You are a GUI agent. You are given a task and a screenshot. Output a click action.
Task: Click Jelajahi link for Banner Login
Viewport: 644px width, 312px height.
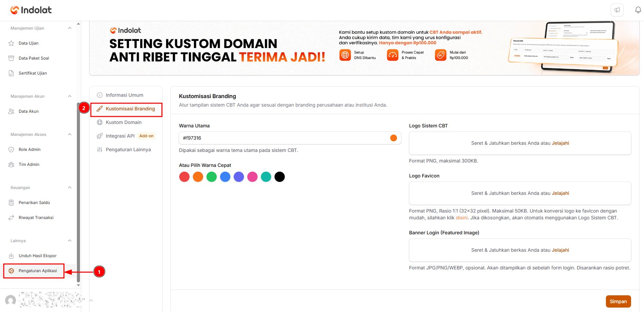coord(560,250)
